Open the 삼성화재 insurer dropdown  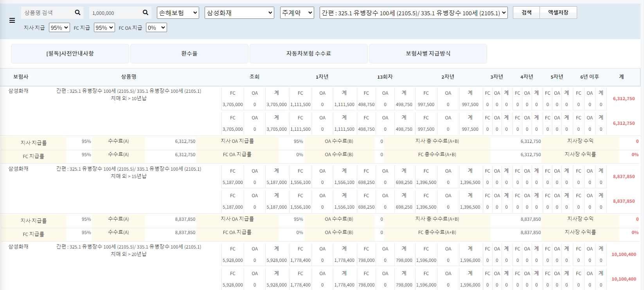(239, 13)
